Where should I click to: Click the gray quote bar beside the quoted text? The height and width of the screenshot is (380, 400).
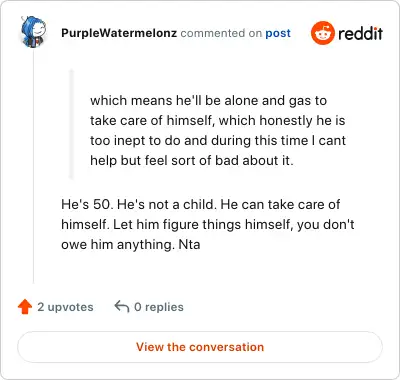(x=71, y=124)
